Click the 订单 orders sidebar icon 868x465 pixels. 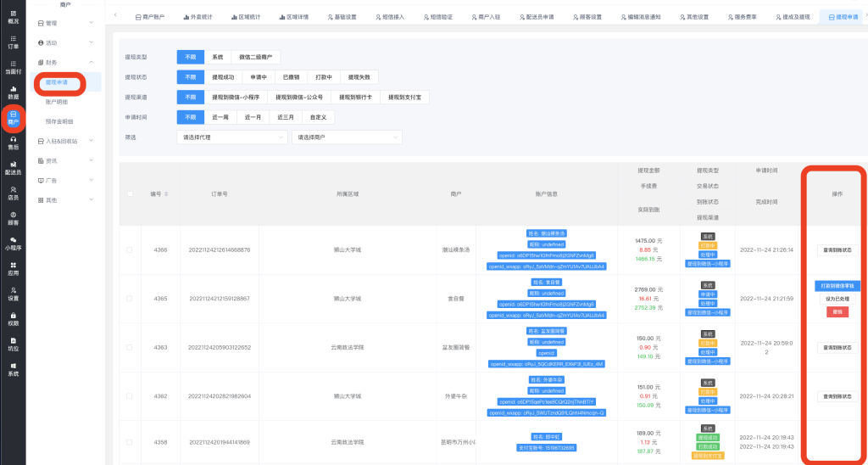click(13, 42)
